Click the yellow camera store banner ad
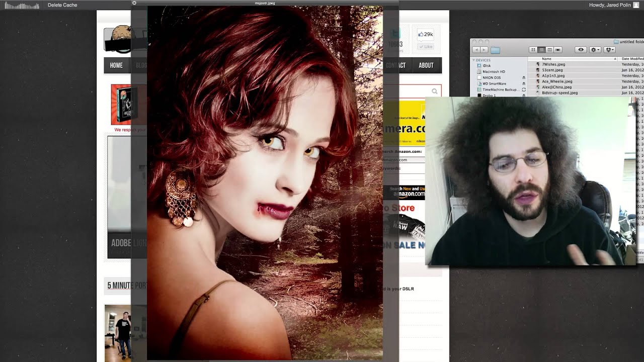644x362 pixels. (x=404, y=123)
